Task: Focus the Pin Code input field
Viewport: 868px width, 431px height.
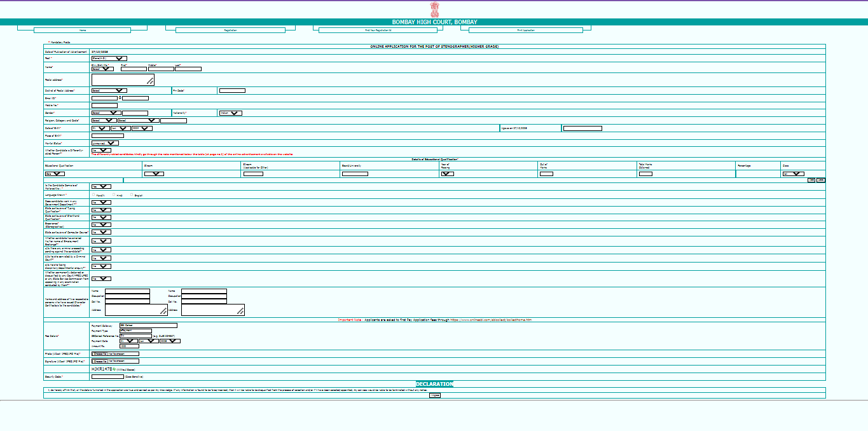Action: pos(232,90)
